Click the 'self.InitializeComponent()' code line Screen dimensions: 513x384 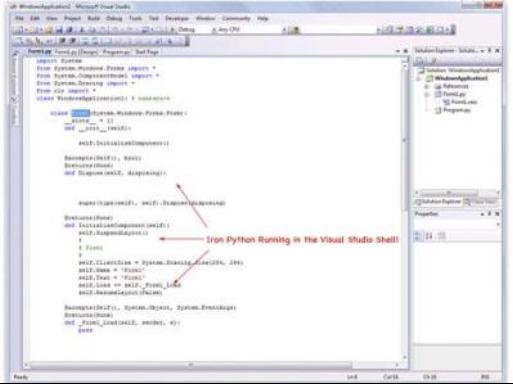point(124,143)
